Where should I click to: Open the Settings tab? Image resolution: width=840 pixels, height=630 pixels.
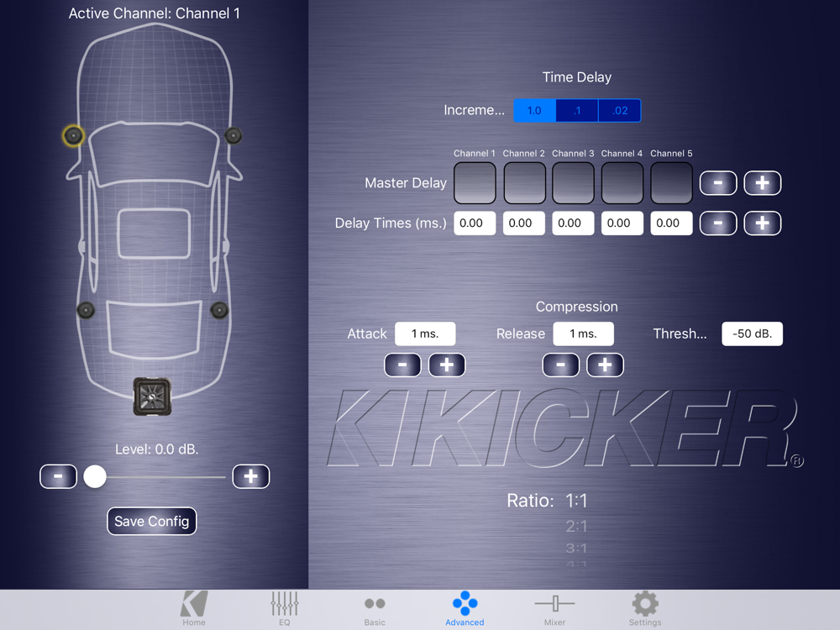click(x=645, y=609)
